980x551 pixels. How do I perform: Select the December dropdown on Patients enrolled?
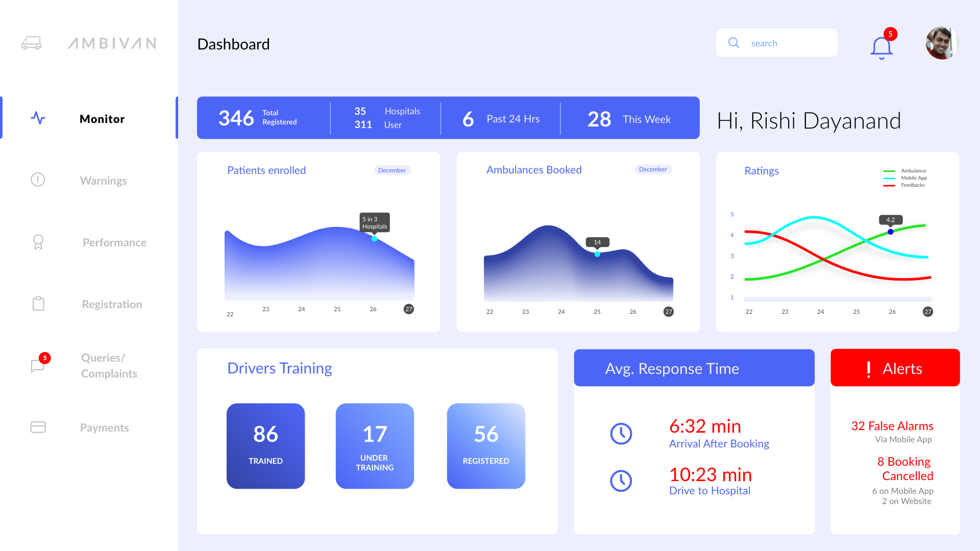(x=390, y=169)
